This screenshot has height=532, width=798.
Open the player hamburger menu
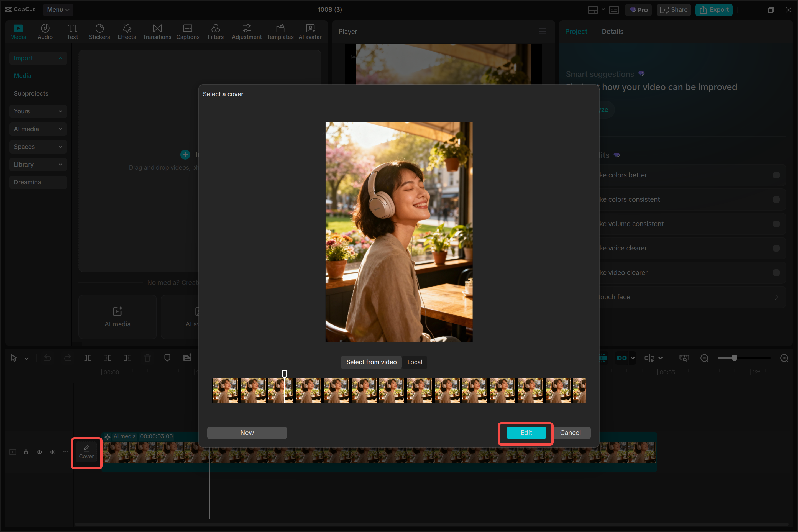pos(543,31)
